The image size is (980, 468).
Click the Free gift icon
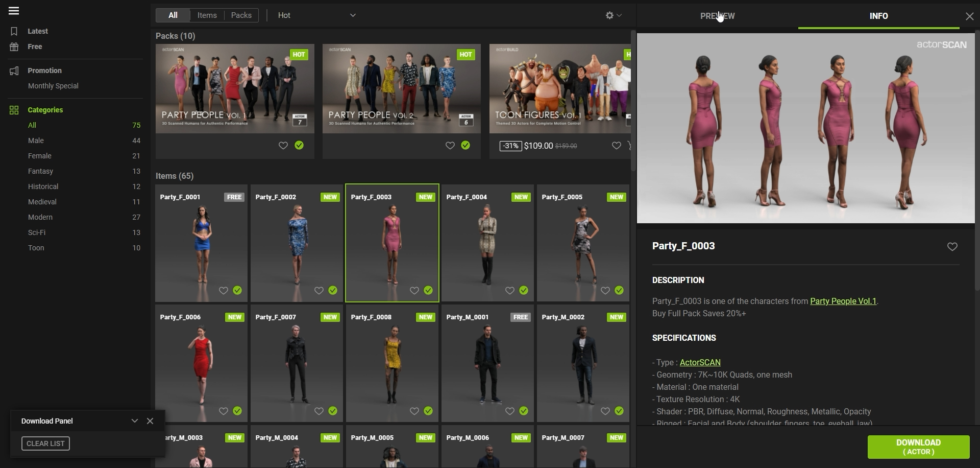(x=14, y=46)
